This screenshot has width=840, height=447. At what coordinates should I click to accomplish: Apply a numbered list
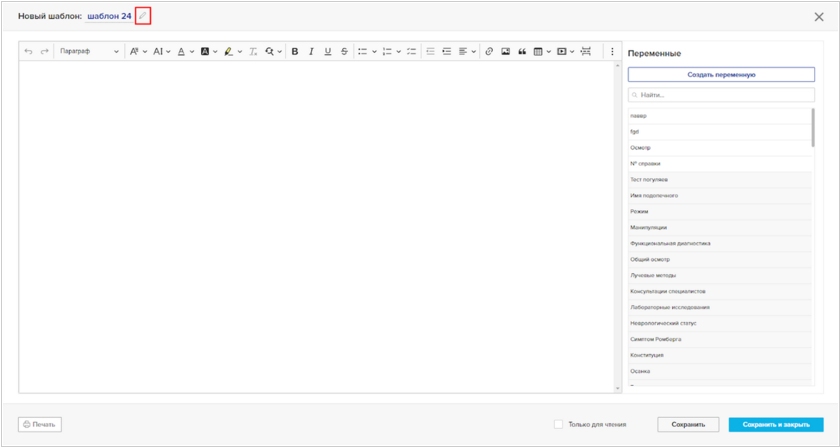coord(387,51)
